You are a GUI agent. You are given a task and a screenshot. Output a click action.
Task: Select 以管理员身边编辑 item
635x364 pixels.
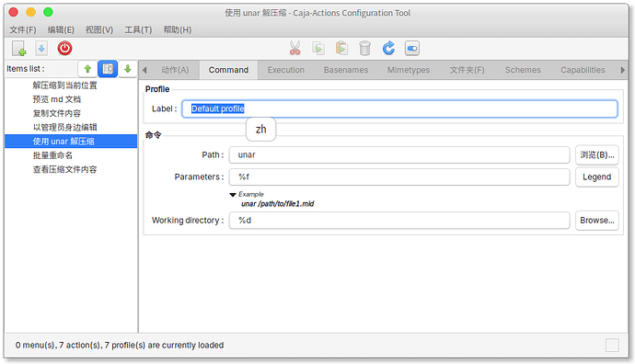(x=71, y=128)
